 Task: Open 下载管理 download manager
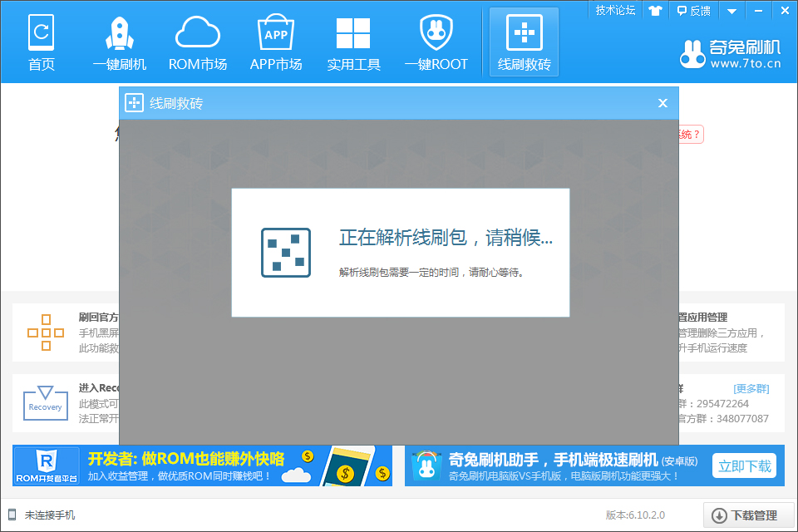(749, 515)
